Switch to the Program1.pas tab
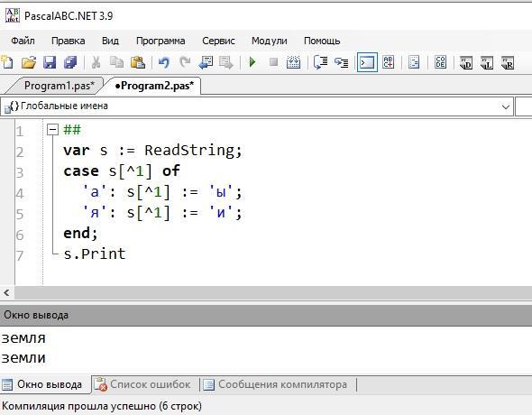Viewport: 532px width, 415px height. pyautogui.click(x=59, y=86)
